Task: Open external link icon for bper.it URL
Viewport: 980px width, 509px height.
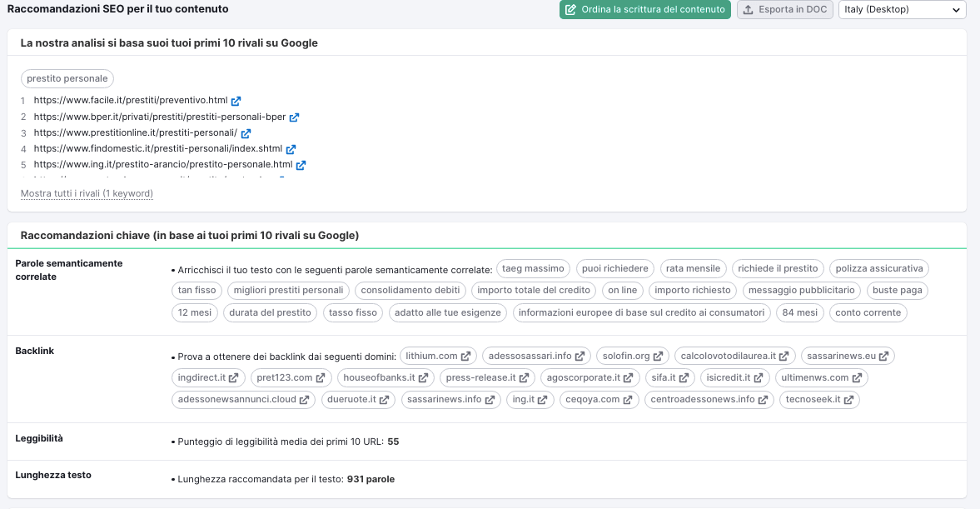Action: coord(294,117)
